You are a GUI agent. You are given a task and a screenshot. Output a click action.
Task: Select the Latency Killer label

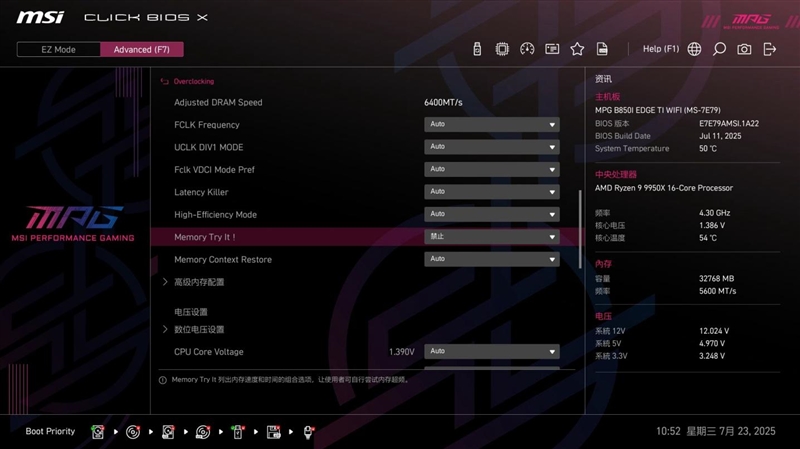coord(201,192)
